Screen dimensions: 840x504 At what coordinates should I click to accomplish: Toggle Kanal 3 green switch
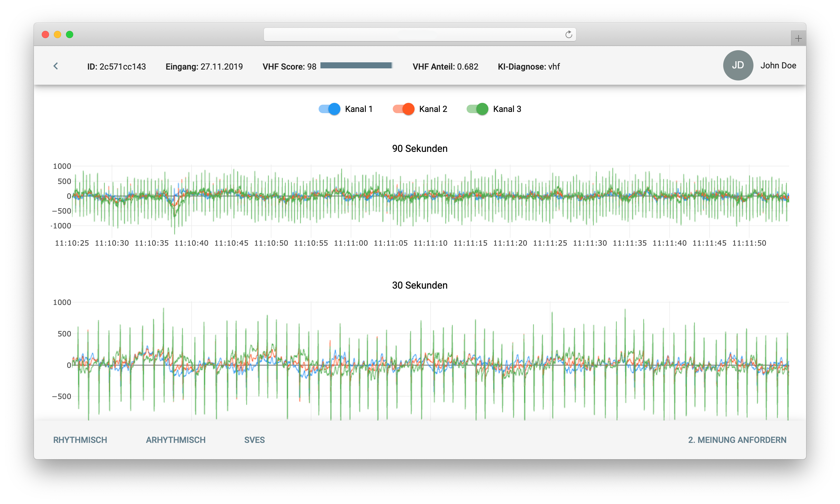tap(477, 109)
